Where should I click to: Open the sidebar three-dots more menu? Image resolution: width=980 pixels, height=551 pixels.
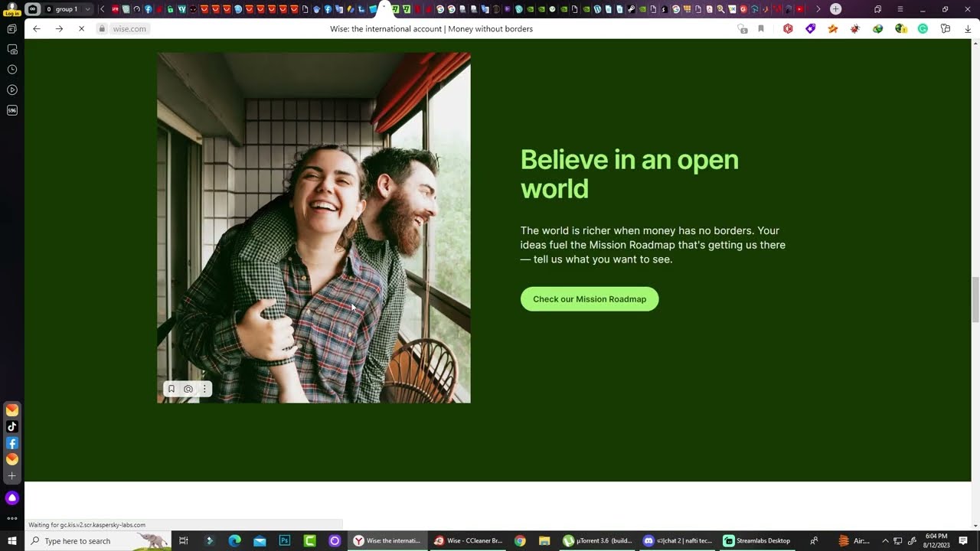point(12,519)
